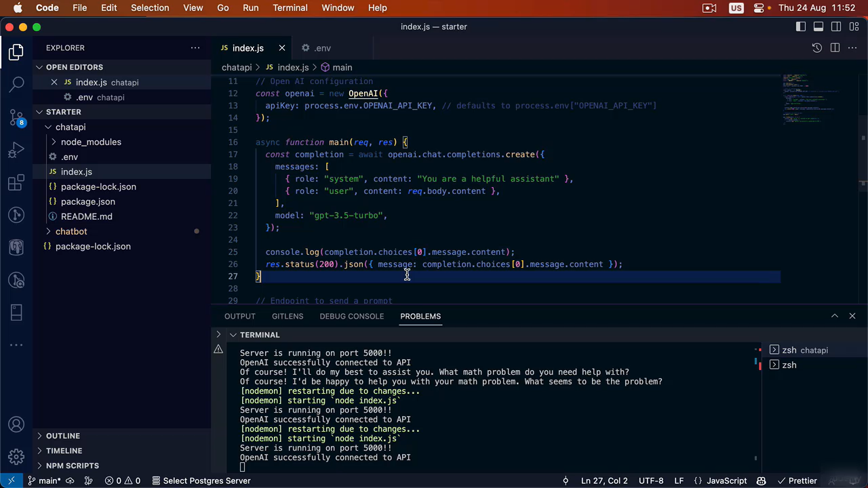Expand the node_modules folder
The width and height of the screenshot is (868, 488).
coord(91,142)
